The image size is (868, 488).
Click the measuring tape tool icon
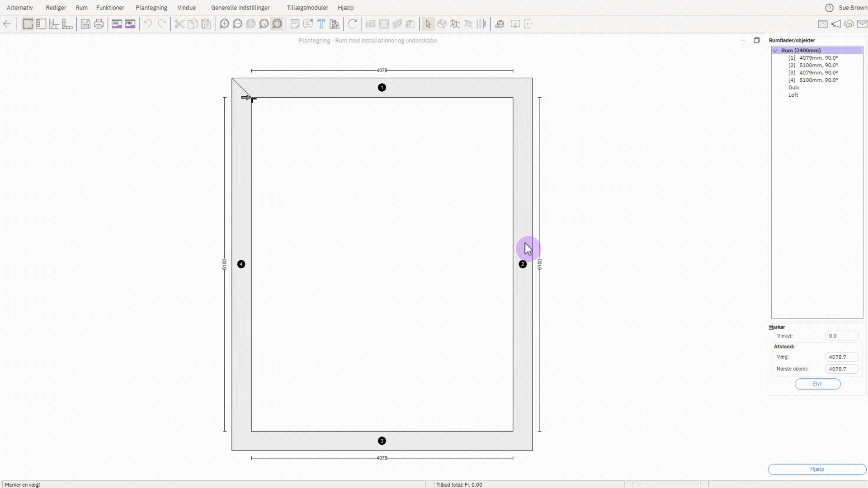[x=499, y=24]
